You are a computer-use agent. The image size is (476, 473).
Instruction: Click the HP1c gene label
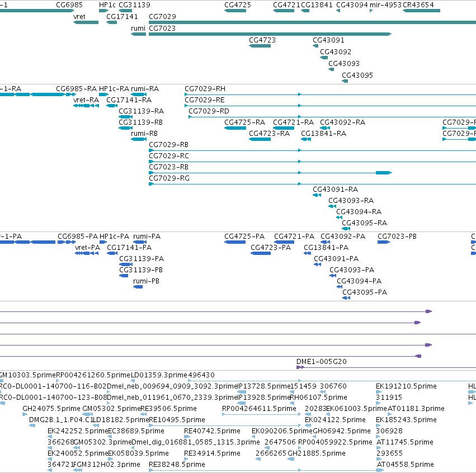click(x=107, y=5)
